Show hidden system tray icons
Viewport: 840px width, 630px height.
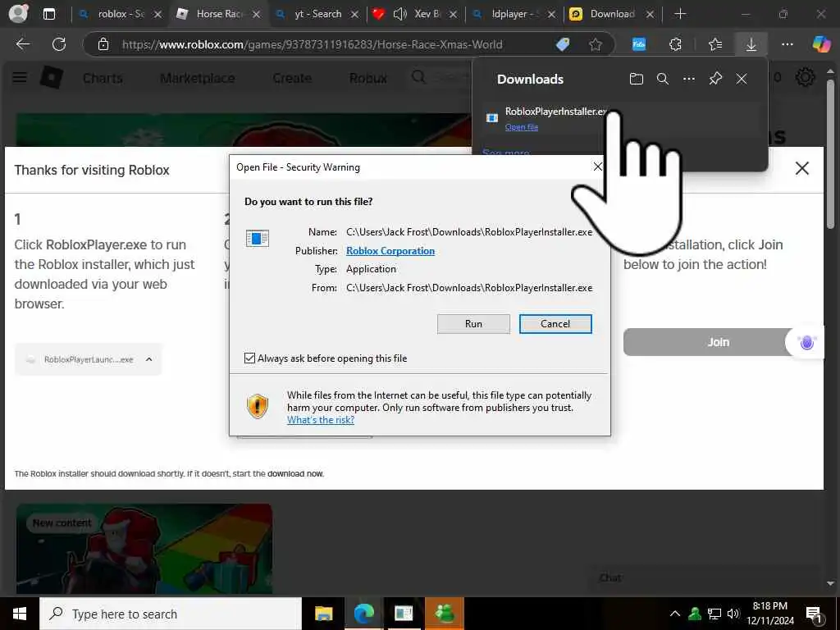(x=675, y=614)
